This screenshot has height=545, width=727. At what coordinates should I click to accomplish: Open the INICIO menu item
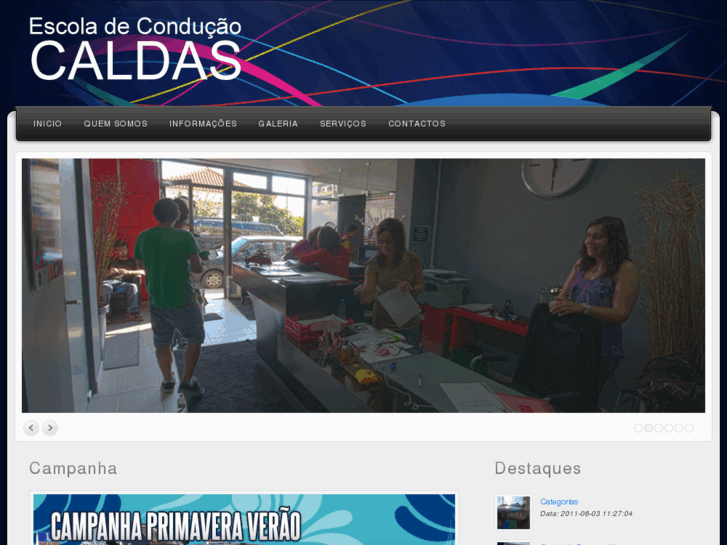pos(47,124)
